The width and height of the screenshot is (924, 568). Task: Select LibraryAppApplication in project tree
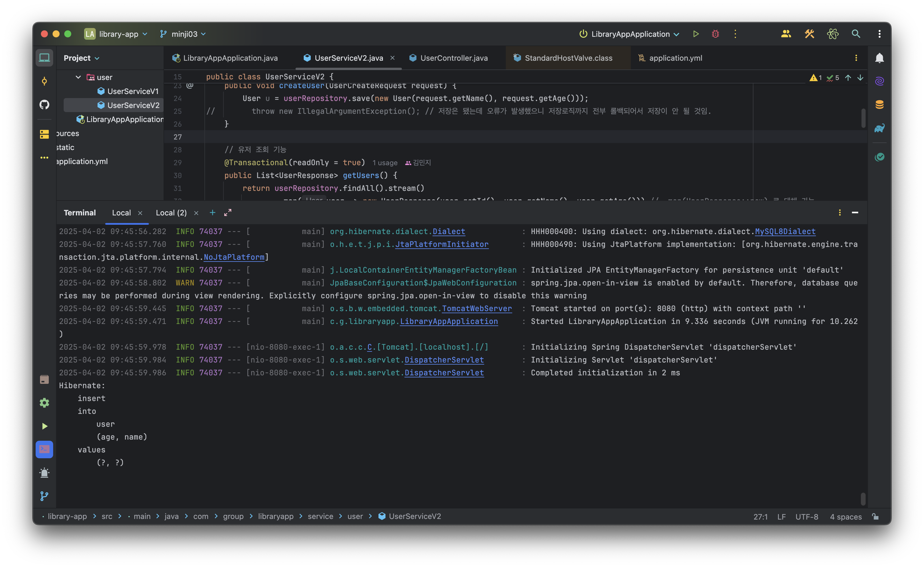point(120,119)
